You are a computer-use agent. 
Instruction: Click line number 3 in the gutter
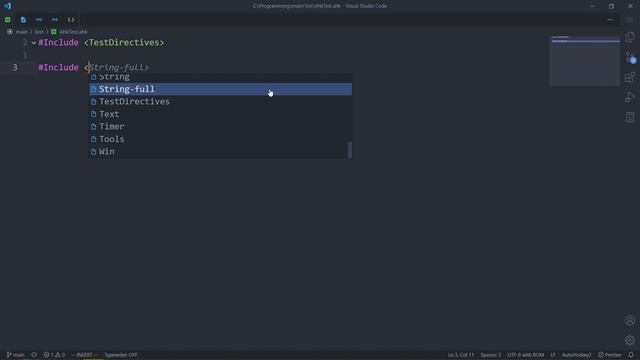(x=15, y=68)
